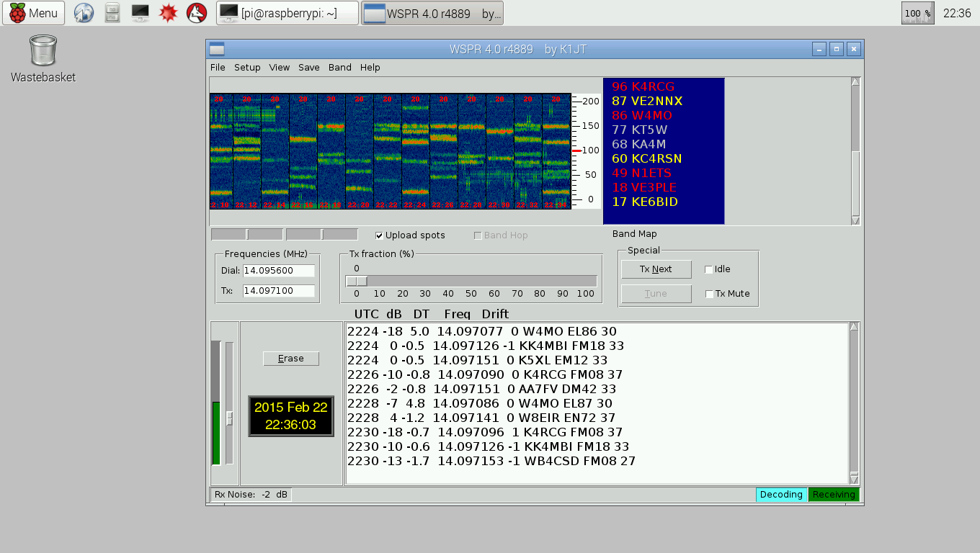Viewport: 980px width, 553px height.
Task: Select KC4RSN in the band map
Action: click(646, 159)
